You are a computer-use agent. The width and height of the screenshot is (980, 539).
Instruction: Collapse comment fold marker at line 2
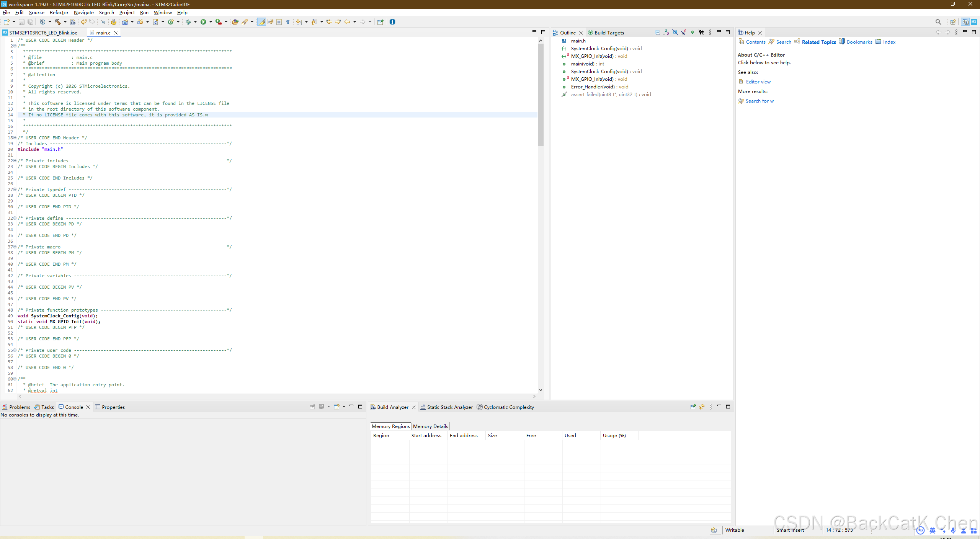(15, 46)
